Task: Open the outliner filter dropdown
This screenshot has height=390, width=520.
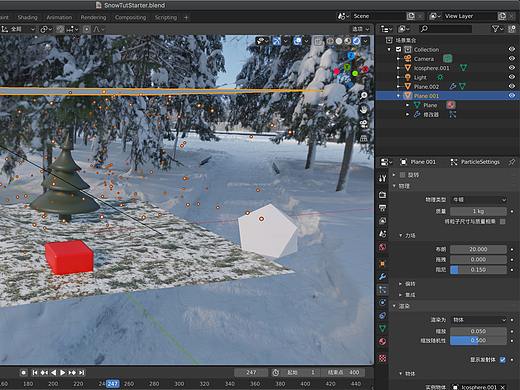Action: point(497,29)
